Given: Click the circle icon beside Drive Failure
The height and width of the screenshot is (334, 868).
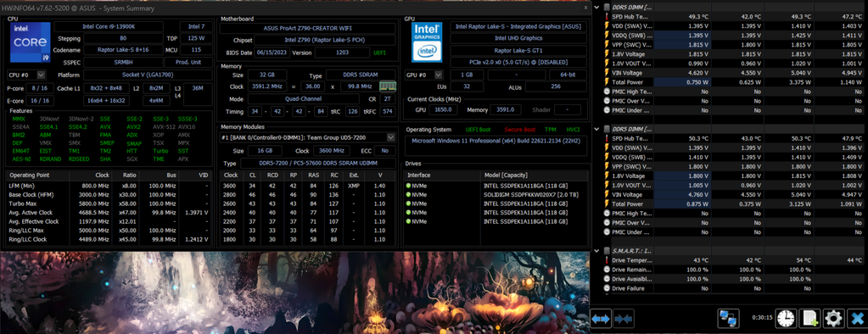Looking at the screenshot, I should pos(607,288).
